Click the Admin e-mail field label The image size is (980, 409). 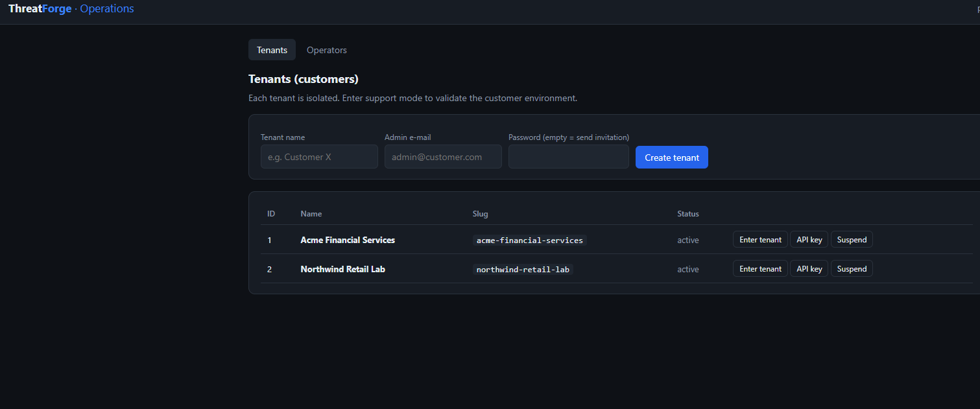click(407, 137)
